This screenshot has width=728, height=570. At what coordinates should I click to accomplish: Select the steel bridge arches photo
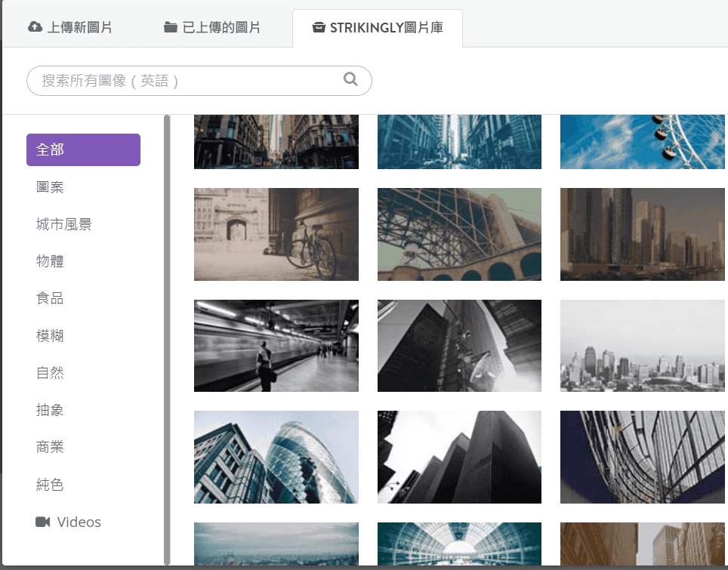(459, 234)
